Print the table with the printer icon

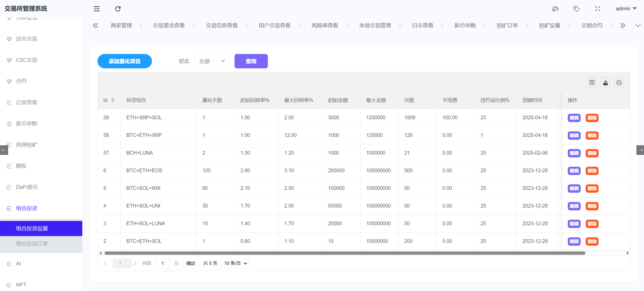[619, 82]
